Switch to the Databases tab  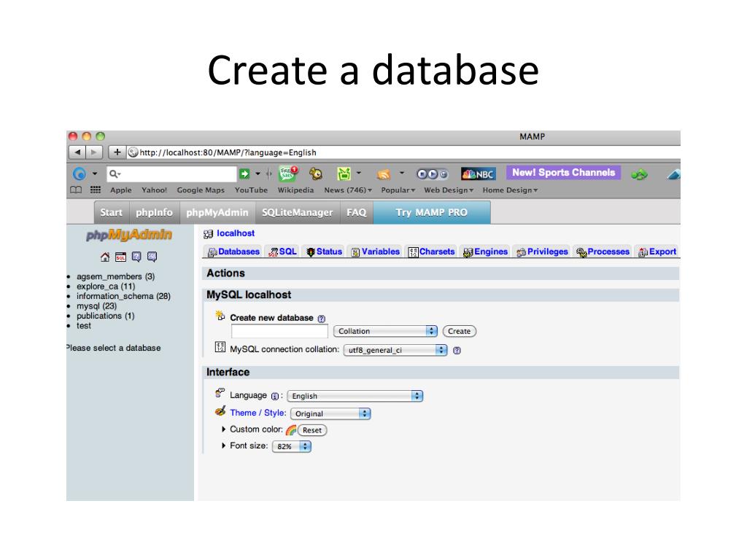click(x=233, y=252)
